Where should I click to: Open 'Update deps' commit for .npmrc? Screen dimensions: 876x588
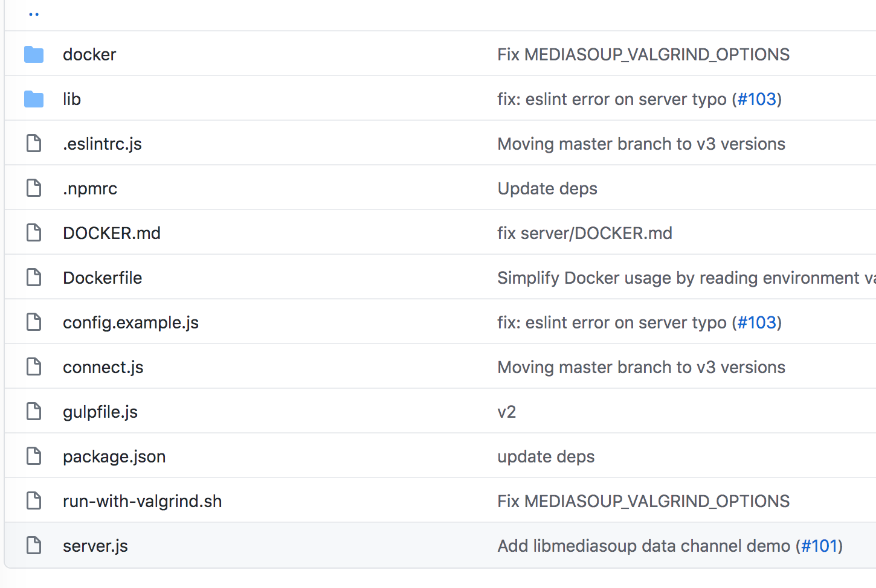click(x=547, y=188)
